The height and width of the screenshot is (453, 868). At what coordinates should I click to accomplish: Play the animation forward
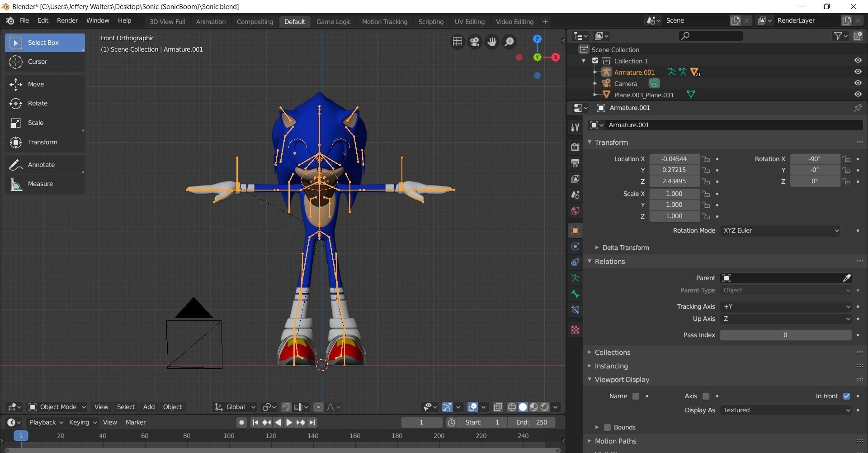coord(289,422)
